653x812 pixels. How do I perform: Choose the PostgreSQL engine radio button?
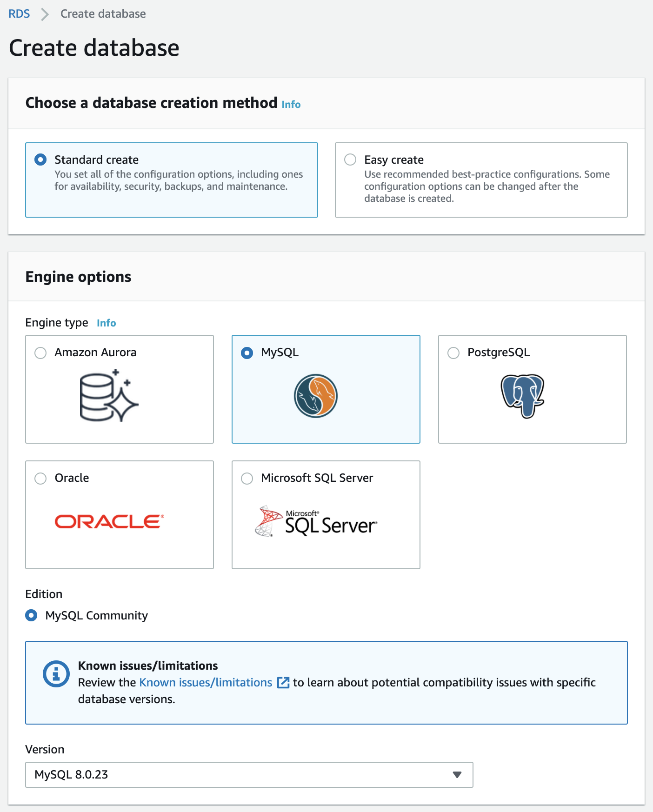453,353
